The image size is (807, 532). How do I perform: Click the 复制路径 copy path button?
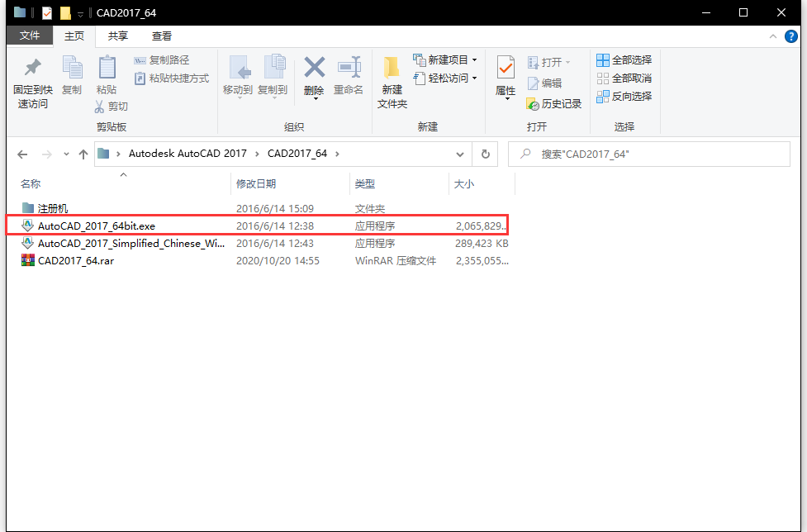[x=162, y=59]
